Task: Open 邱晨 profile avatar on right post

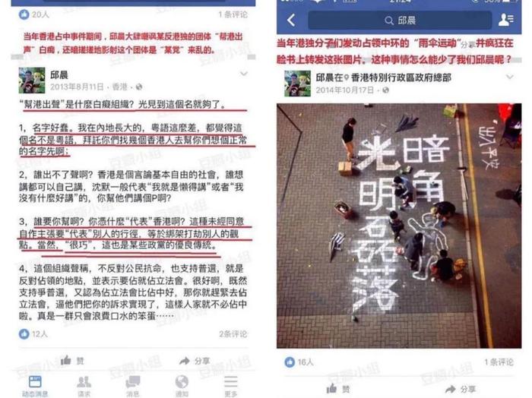Action: (297, 84)
